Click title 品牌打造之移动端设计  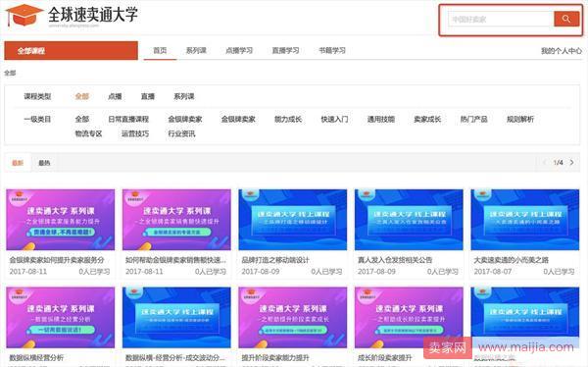(x=275, y=260)
